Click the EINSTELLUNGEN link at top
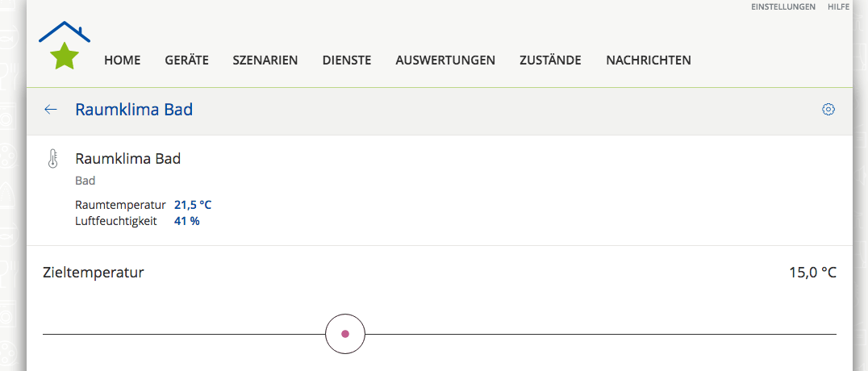868x371 pixels. 782,6
